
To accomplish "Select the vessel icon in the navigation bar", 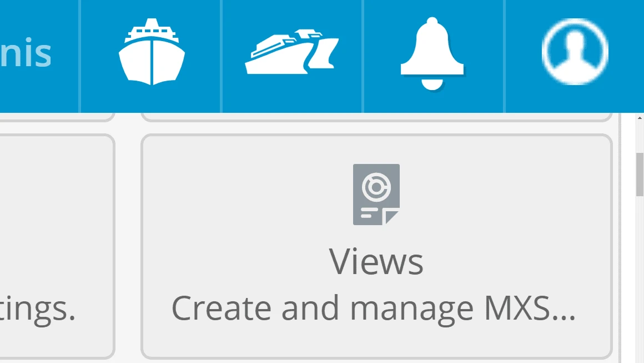I will coord(151,53).
